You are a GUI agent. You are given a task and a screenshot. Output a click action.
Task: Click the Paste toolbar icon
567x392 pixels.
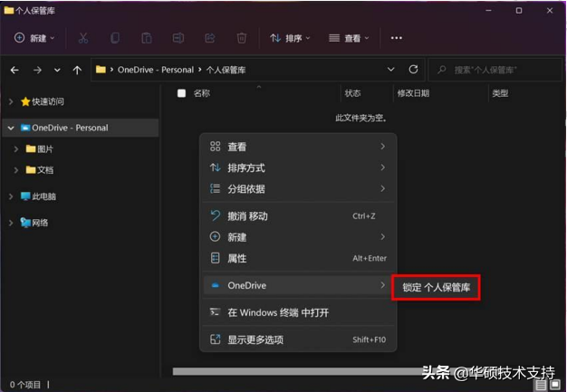pyautogui.click(x=147, y=38)
